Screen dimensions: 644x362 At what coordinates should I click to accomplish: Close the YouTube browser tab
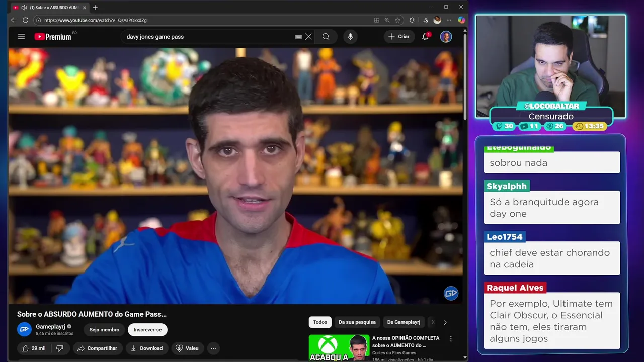[x=84, y=8]
